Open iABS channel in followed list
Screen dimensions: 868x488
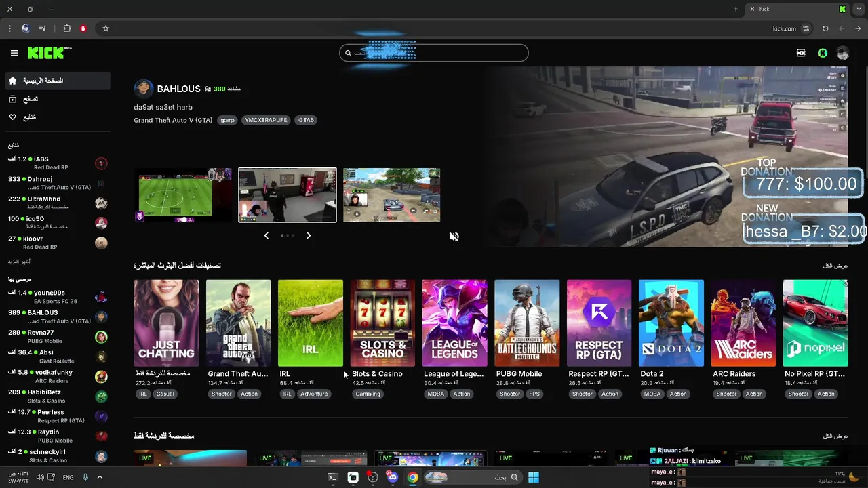(x=58, y=163)
